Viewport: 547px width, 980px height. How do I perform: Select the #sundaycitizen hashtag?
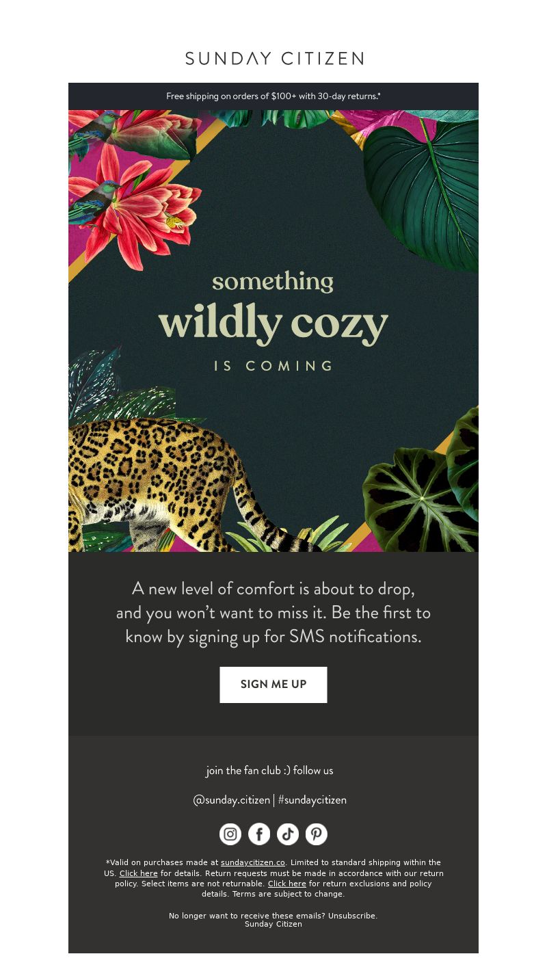(312, 799)
